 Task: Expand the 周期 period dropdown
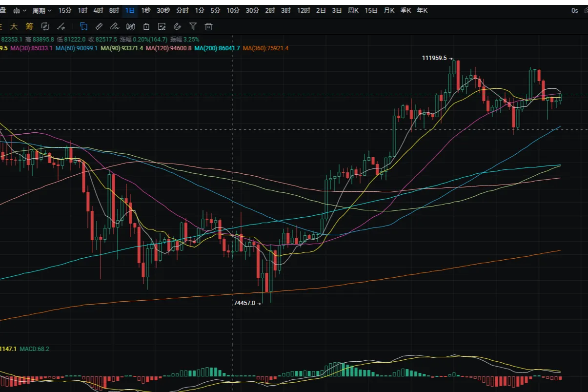(x=41, y=10)
